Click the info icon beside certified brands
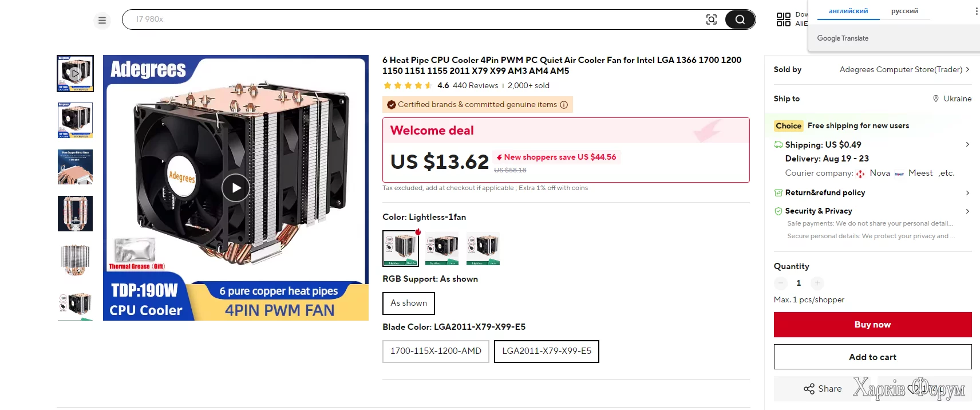This screenshot has height=410, width=980. click(564, 105)
